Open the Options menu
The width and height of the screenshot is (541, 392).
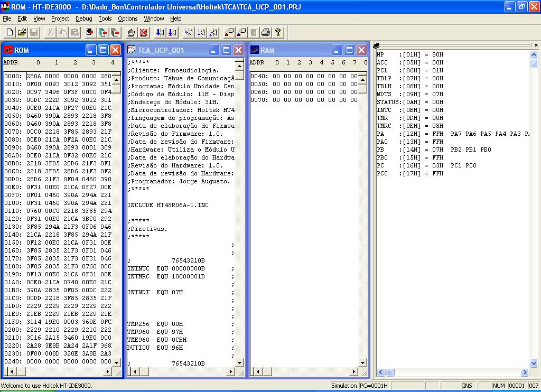click(x=128, y=18)
